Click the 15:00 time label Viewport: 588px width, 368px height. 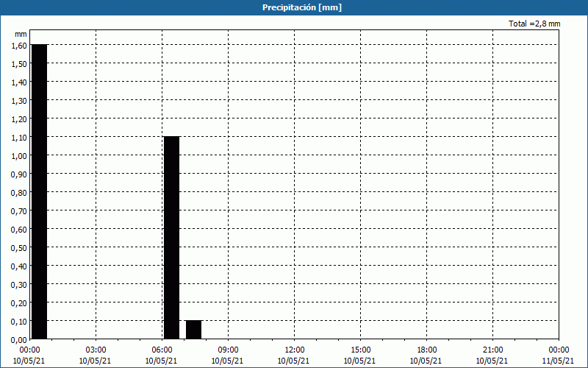(360, 350)
